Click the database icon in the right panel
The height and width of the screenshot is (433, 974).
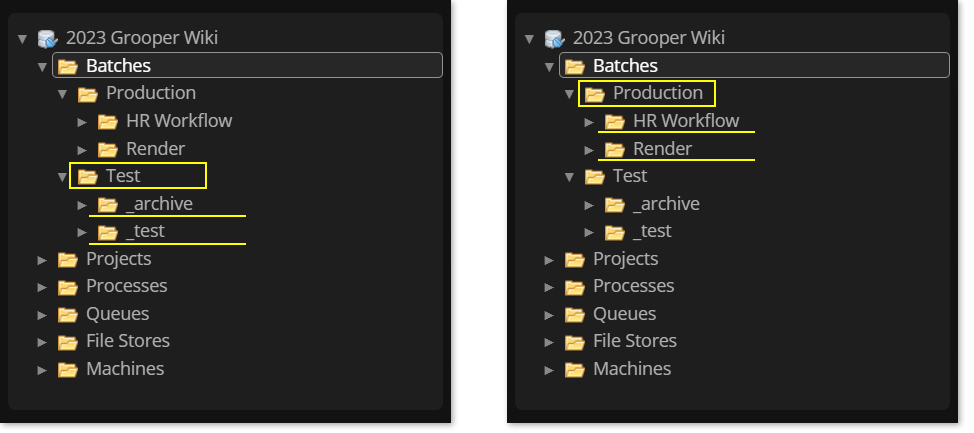554,39
